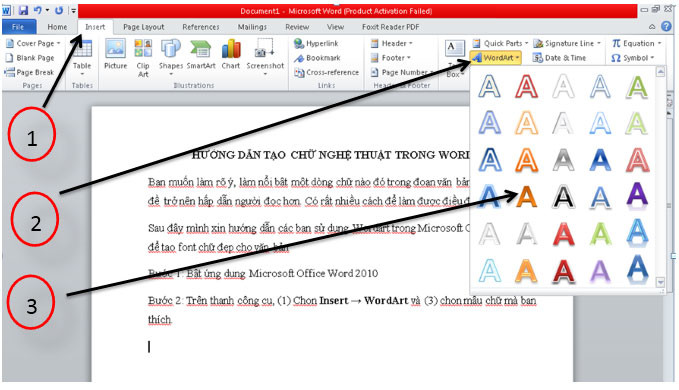The width and height of the screenshot is (679, 390).
Task: Pick the bold blue WordArt style in third row
Action: pos(600,160)
